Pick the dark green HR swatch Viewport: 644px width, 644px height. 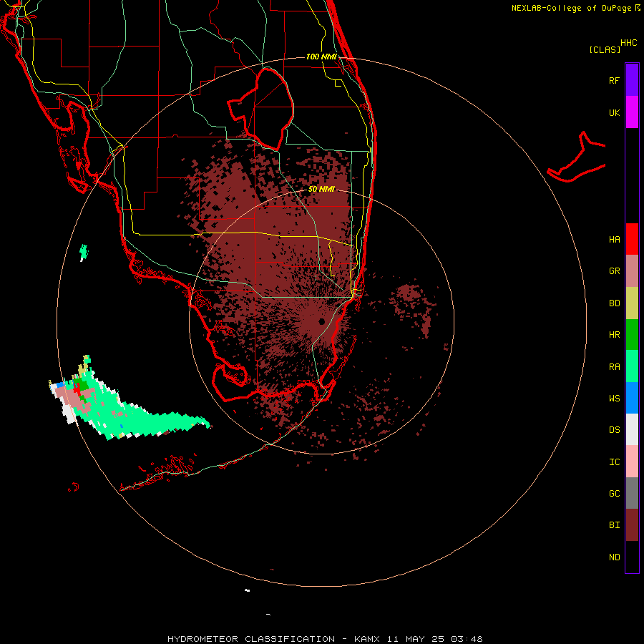click(x=632, y=335)
